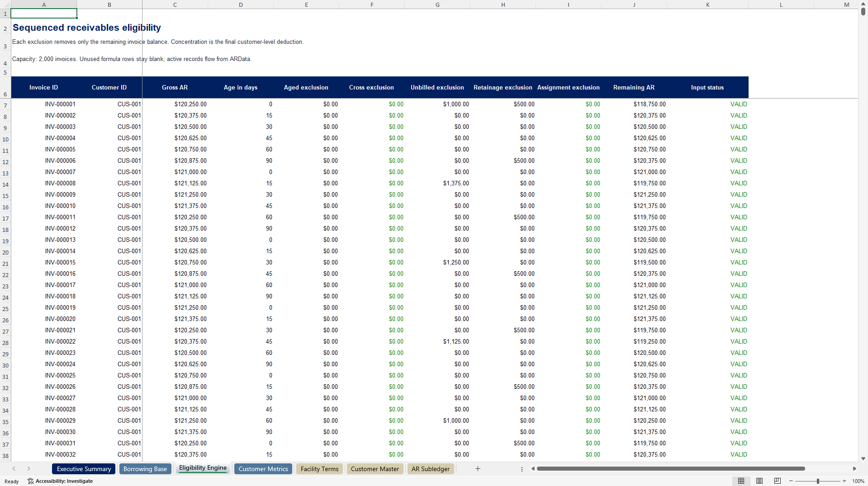The image size is (868, 486).
Task: Open the Customer Metrics sheet tab
Action: 263,469
